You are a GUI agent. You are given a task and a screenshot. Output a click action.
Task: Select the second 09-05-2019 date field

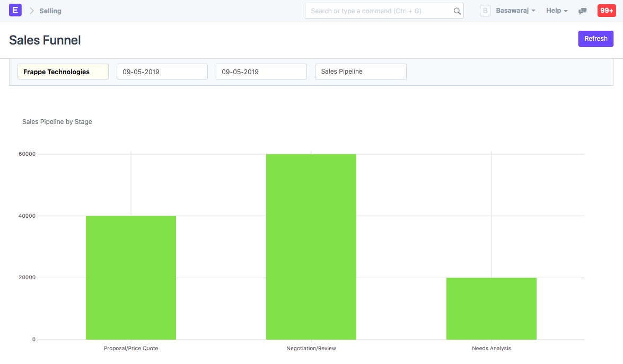pyautogui.click(x=261, y=71)
